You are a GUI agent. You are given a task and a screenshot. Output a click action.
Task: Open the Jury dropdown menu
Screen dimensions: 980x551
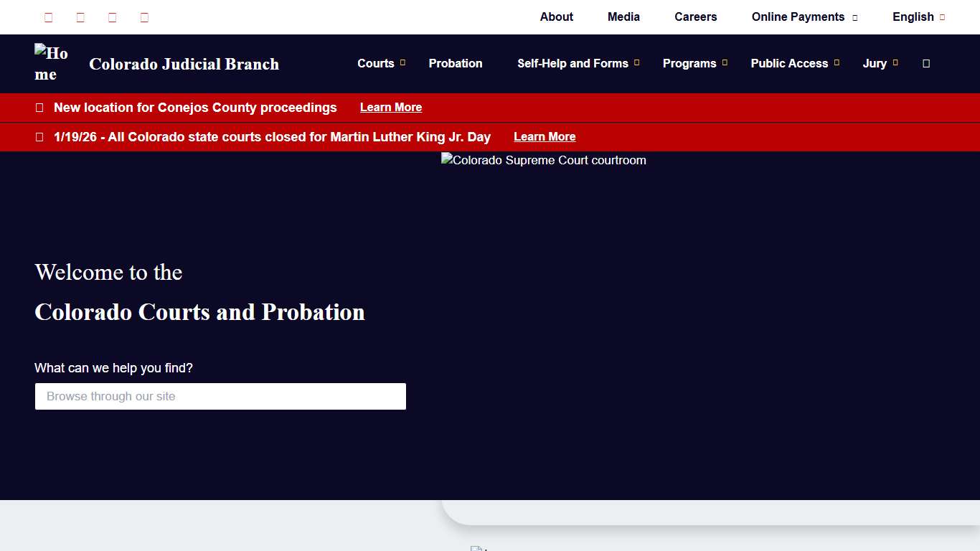click(x=880, y=63)
